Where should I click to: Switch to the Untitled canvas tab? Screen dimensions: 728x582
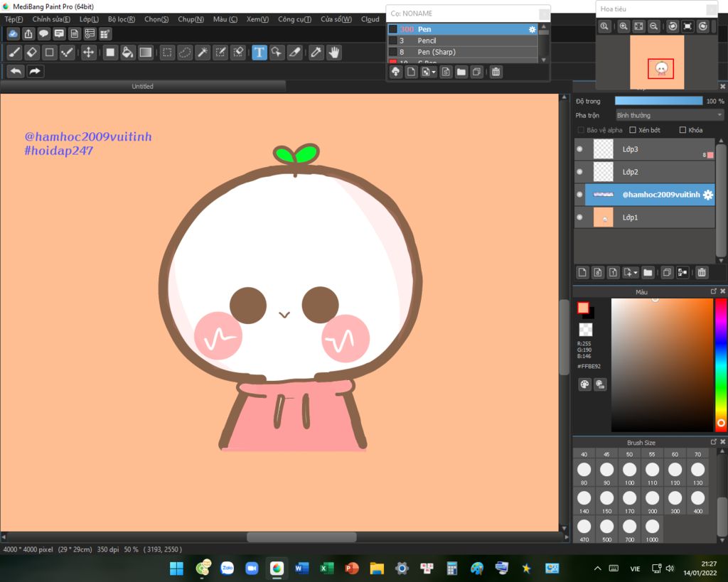click(142, 86)
